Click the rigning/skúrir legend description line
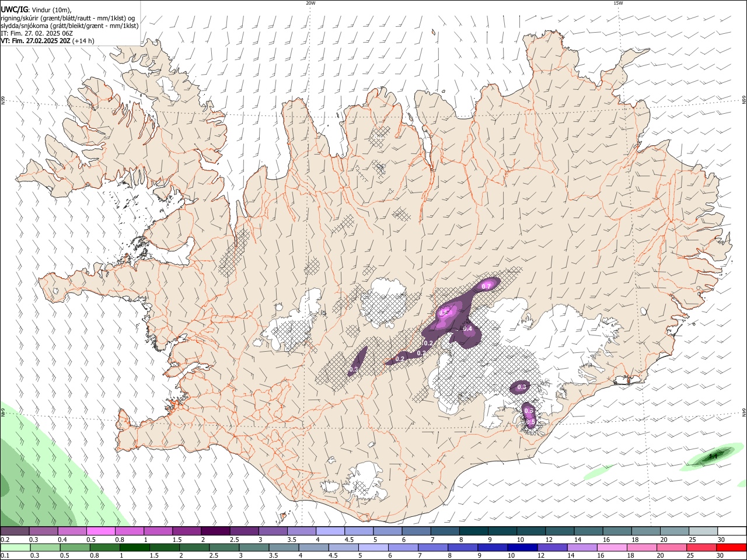Screen dimensions: 747x560 pyautogui.click(x=68, y=18)
